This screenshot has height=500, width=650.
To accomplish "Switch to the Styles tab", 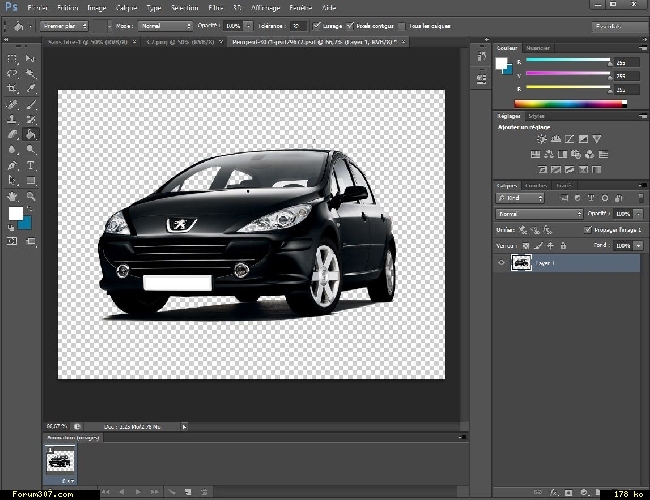I will pos(536,116).
